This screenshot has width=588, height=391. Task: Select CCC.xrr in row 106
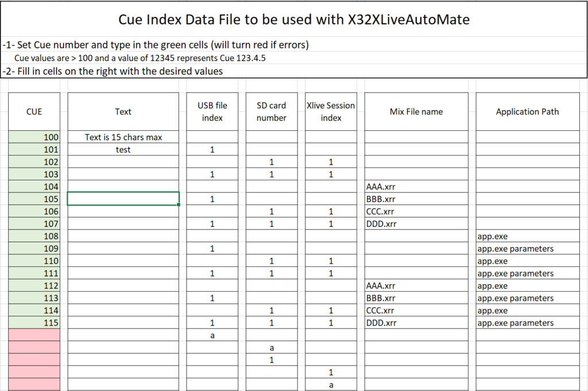(x=416, y=211)
